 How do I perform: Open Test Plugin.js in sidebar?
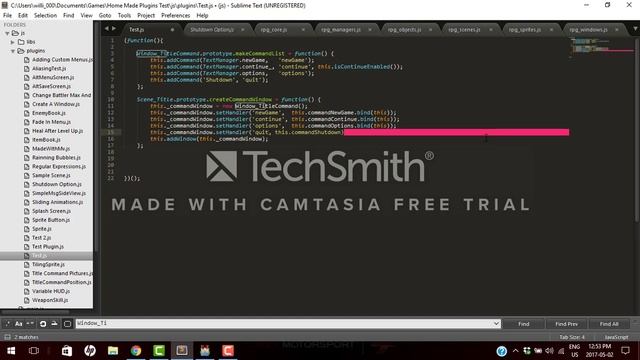tap(48, 247)
